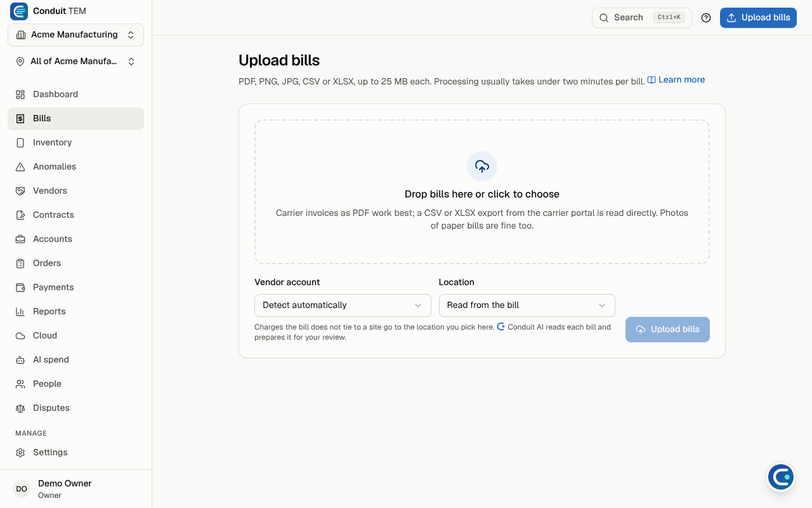Click the Payments wallet icon
The height and width of the screenshot is (508, 812).
[20, 287]
